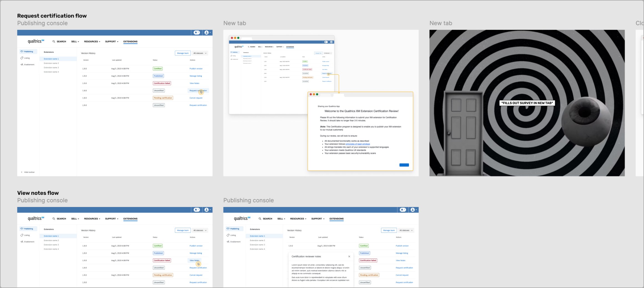
Task: Select Extension name 4 in the reviewer notes console frame
Action: point(258,249)
